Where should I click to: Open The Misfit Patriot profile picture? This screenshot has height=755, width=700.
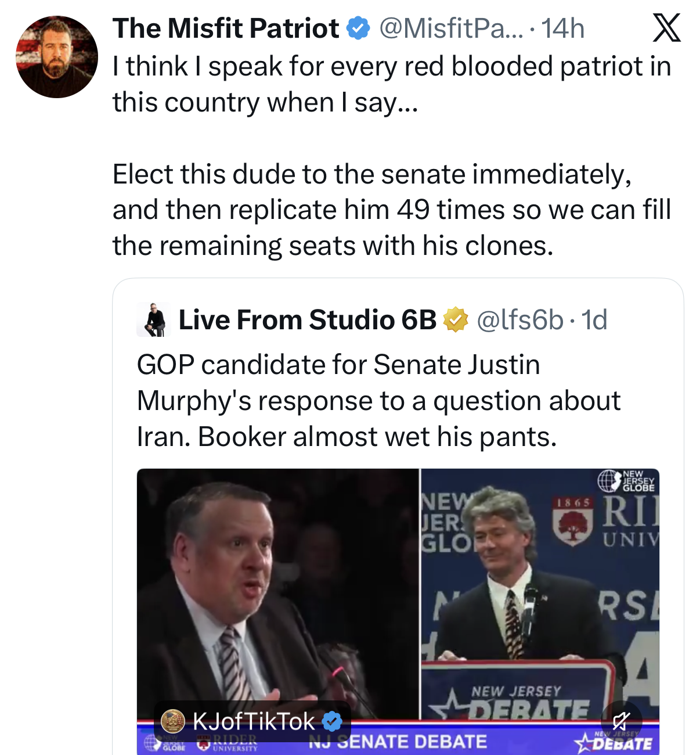pos(57,57)
